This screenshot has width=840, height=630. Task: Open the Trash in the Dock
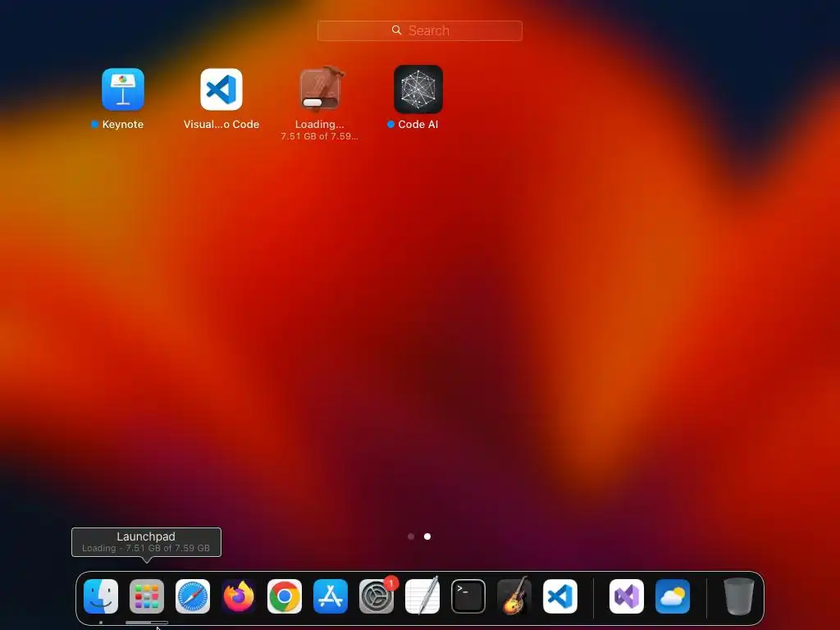point(739,596)
